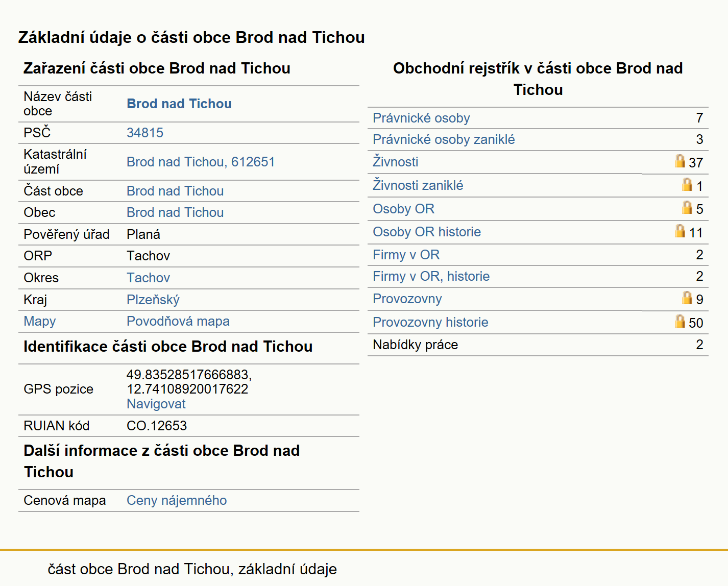Open the Živnosti link

click(395, 161)
